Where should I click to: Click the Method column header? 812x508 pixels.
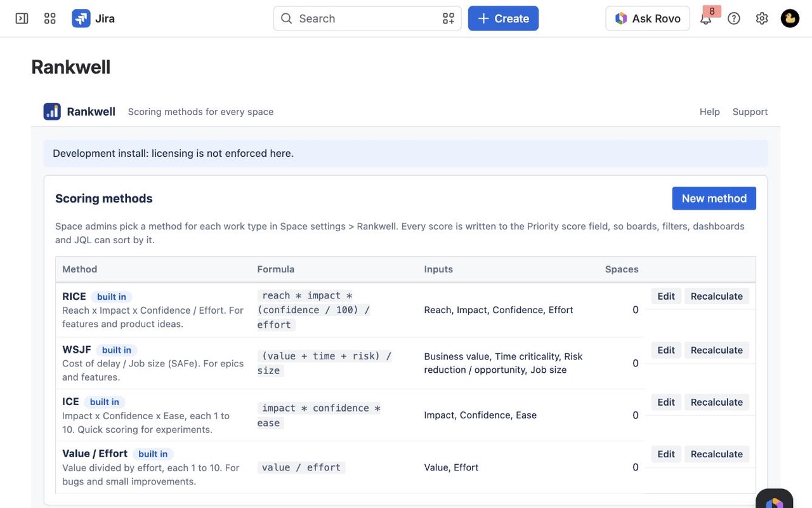point(79,269)
